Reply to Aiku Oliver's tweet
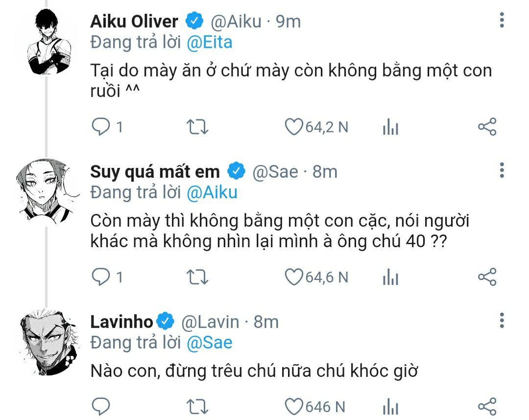This screenshot has height=420, width=529. point(101,127)
